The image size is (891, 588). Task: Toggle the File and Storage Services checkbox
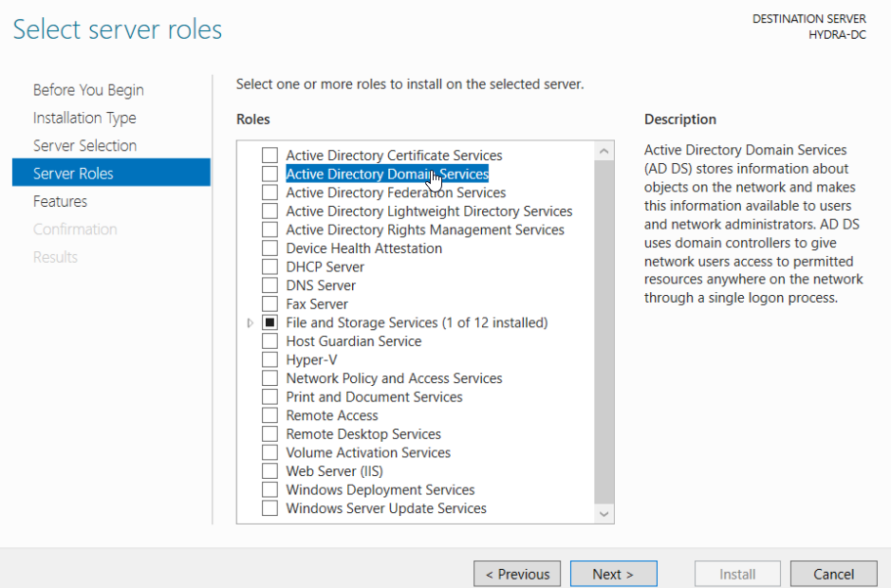(269, 322)
